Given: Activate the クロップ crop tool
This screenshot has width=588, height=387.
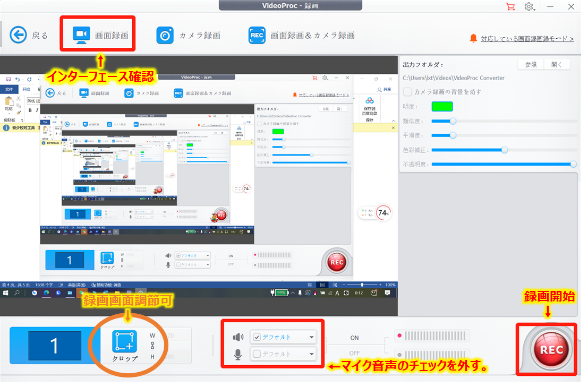Looking at the screenshot, I should point(125,346).
